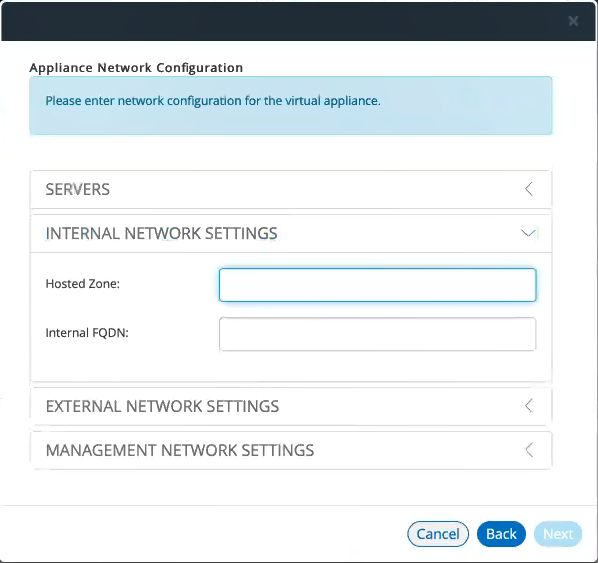Close the dialog with the X icon
The width and height of the screenshot is (598, 563).
[573, 21]
